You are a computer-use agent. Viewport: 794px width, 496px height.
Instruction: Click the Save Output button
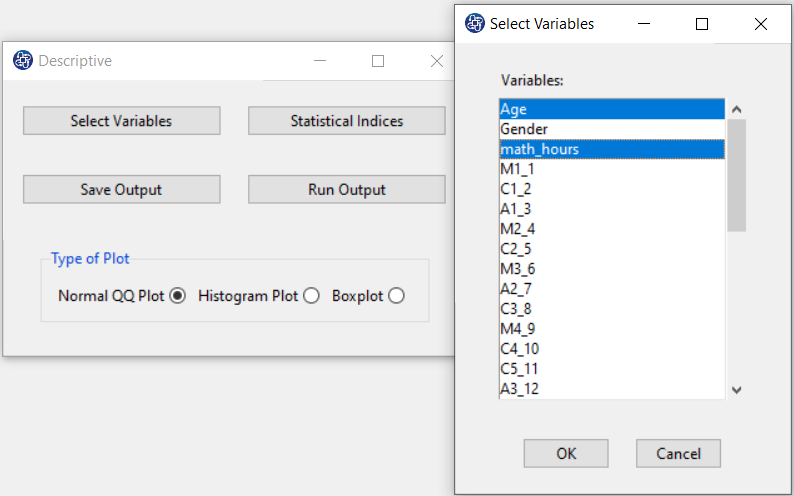coord(122,189)
